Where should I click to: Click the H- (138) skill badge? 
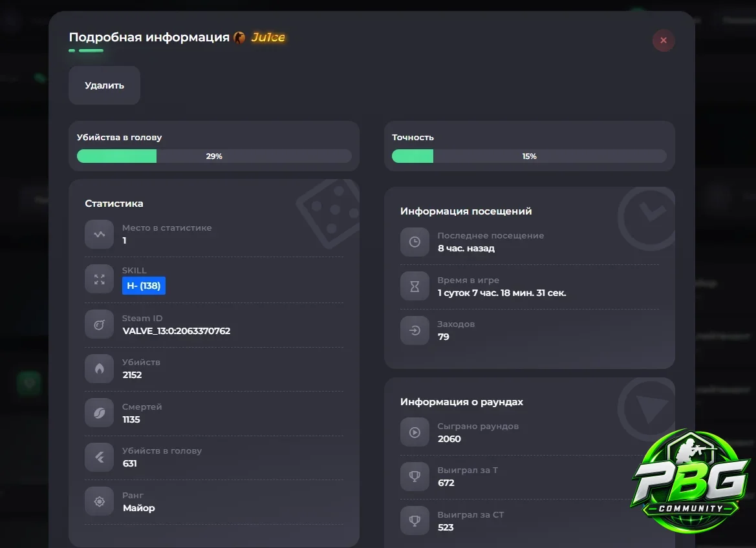pyautogui.click(x=144, y=286)
